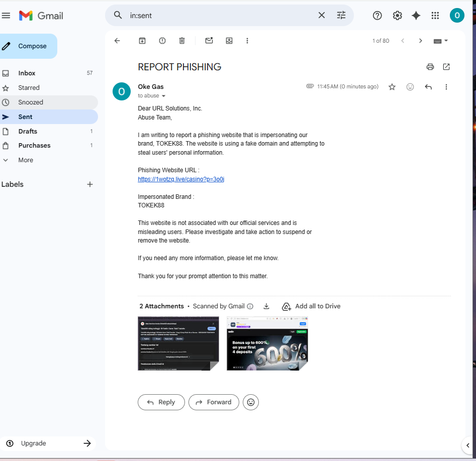Screen dimensions: 476x461
Task: Go back to the Sent list
Action: [117, 41]
